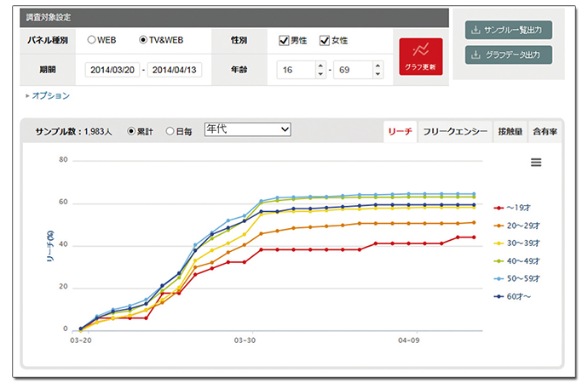Select the WEB panel radio button
588x383 pixels.
(x=91, y=40)
